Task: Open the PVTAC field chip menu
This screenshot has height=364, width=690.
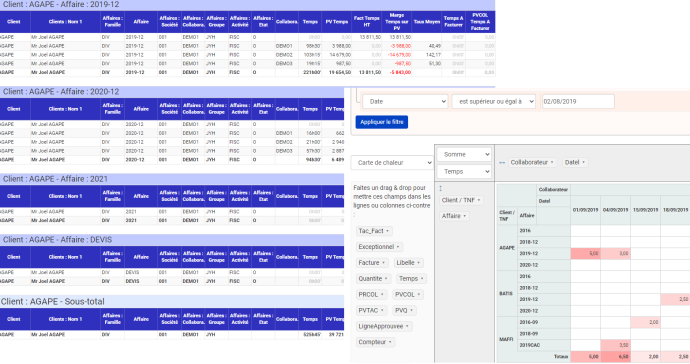Action: [371, 310]
